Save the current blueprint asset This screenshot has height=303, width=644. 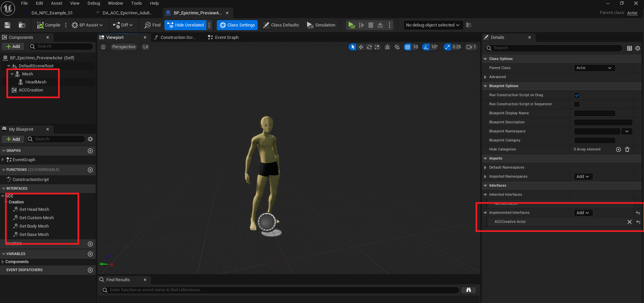pyautogui.click(x=7, y=25)
